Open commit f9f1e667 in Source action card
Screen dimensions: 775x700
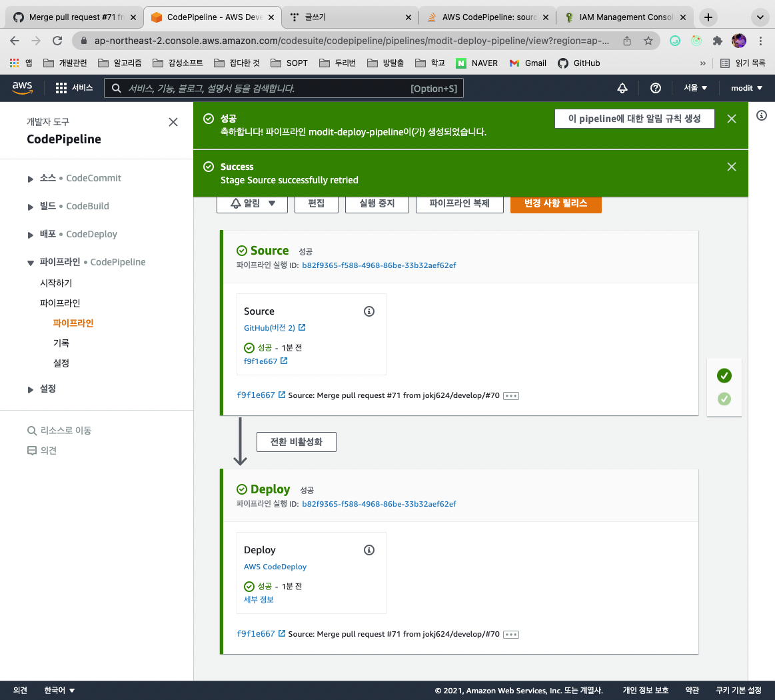click(265, 361)
